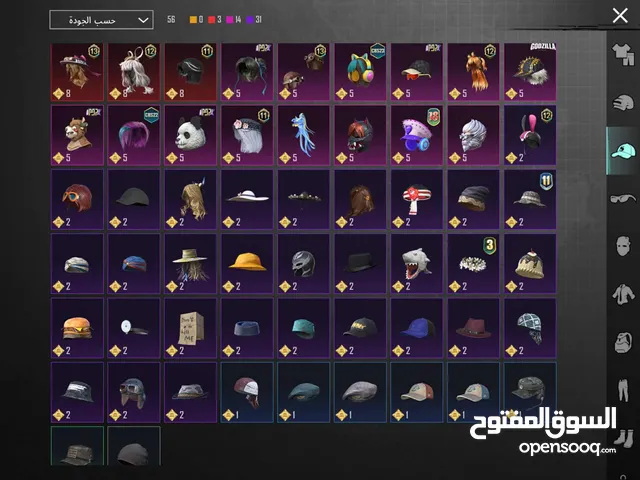Select the grey flat cap
The width and height of the screenshot is (640, 480).
coord(360,392)
